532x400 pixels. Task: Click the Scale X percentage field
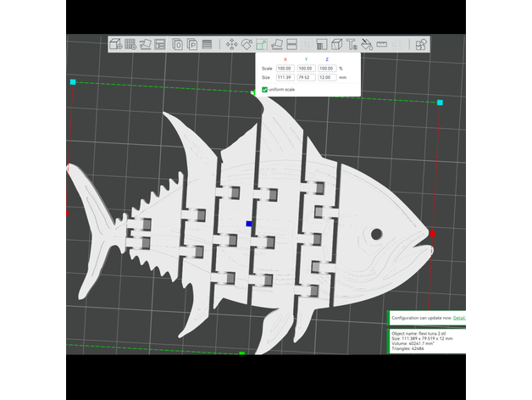[x=283, y=68]
